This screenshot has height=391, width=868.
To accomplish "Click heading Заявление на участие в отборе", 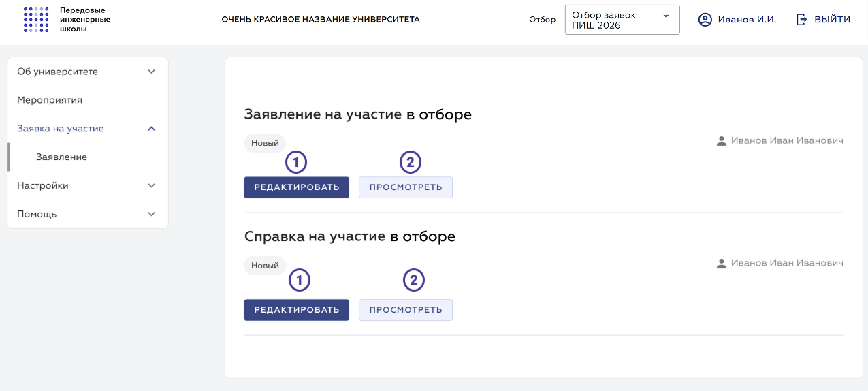I will (x=358, y=114).
